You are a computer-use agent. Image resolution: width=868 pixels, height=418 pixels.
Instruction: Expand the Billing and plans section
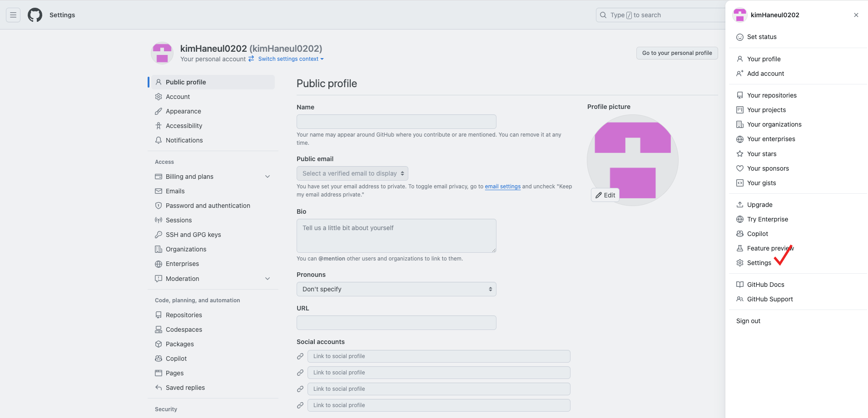pyautogui.click(x=213, y=177)
